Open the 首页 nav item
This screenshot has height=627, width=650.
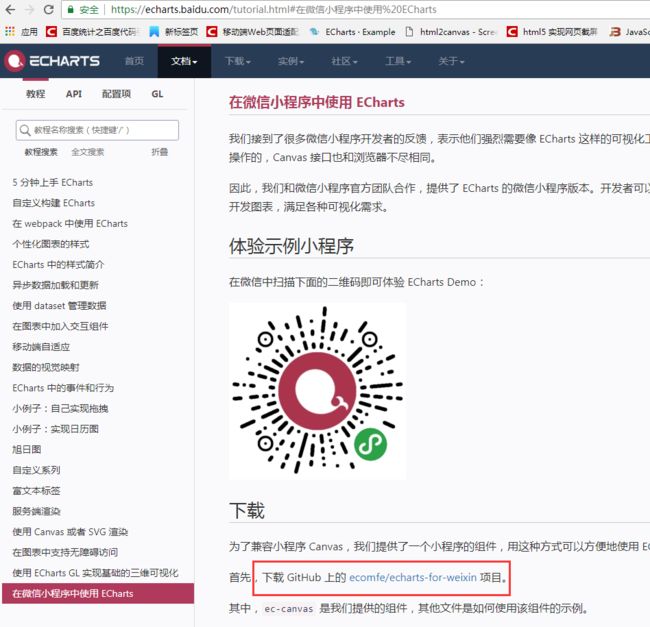(134, 61)
